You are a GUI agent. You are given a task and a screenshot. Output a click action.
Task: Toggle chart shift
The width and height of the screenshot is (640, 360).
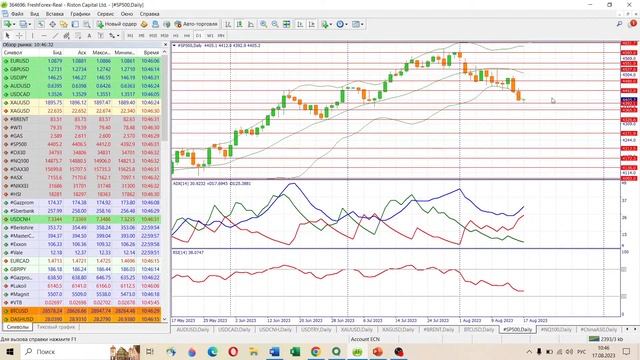pyautogui.click(x=311, y=24)
